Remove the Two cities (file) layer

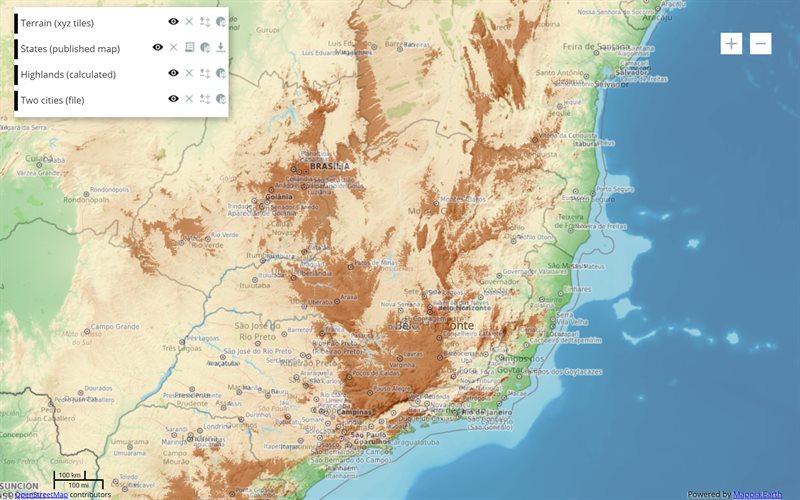[189, 98]
